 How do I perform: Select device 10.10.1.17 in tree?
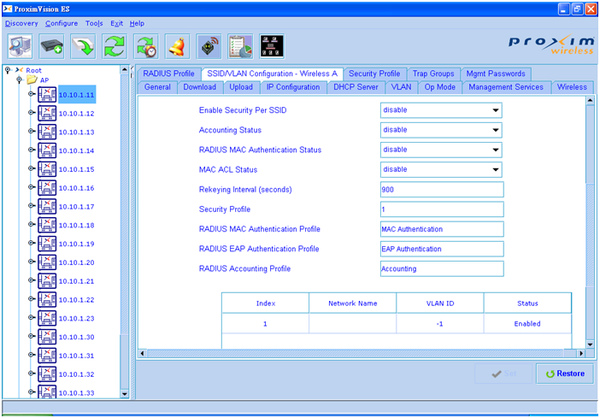[77, 207]
